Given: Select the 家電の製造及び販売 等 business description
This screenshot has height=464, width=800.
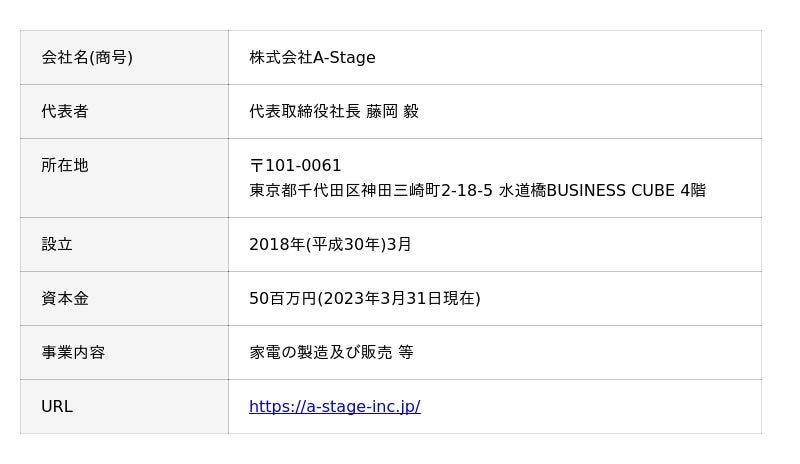Looking at the screenshot, I should (331, 352).
